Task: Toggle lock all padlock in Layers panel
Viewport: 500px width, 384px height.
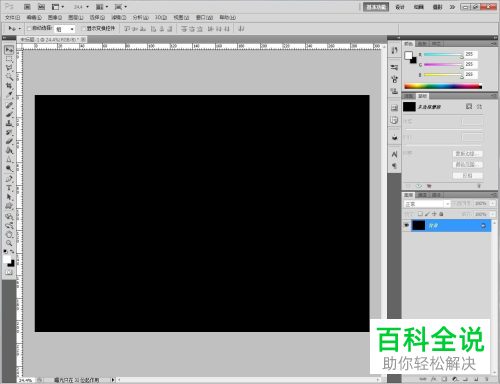Action: click(x=441, y=214)
